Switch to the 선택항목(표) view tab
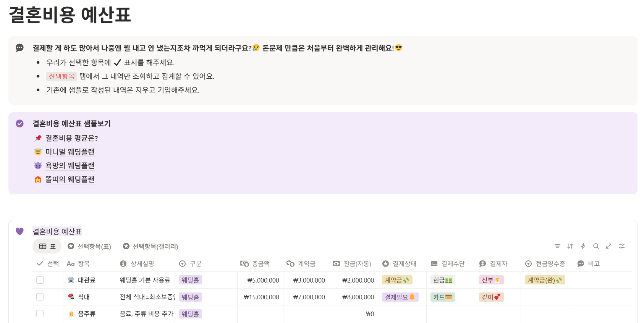Viewport: 644px width, 323px height. [x=89, y=246]
